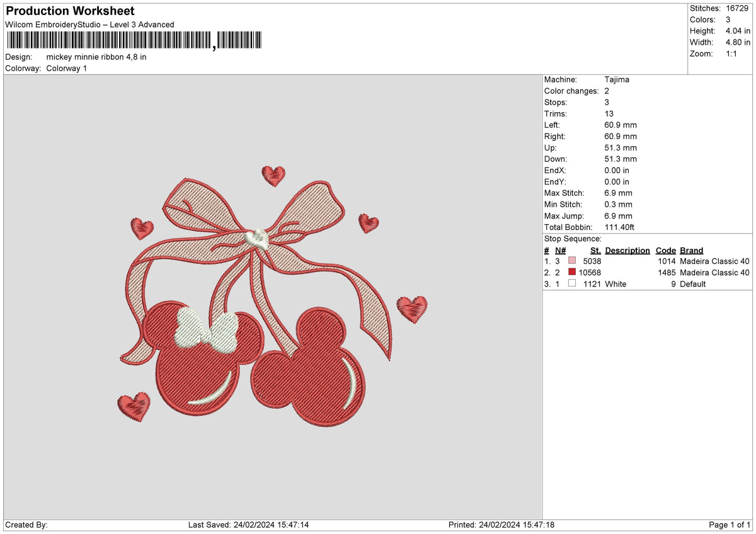Click the 'Max Stitch:' label

[564, 193]
